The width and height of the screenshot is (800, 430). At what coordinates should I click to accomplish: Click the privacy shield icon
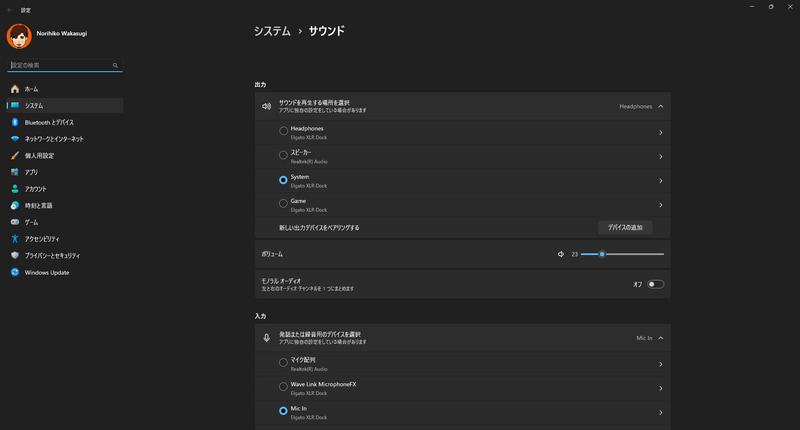pyautogui.click(x=15, y=256)
